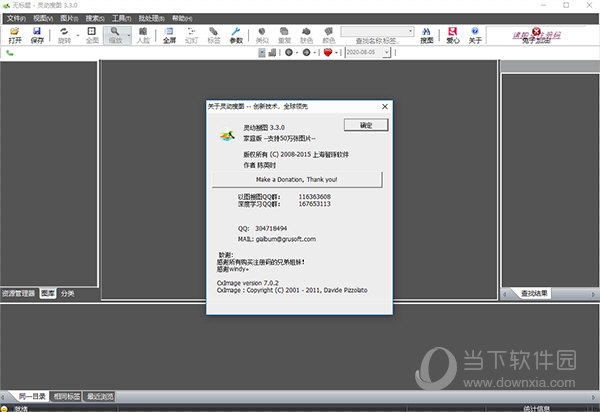Viewport: 600px width, 412px height.
Task: Click the 统计信息 status bar text
Action: coord(536,409)
